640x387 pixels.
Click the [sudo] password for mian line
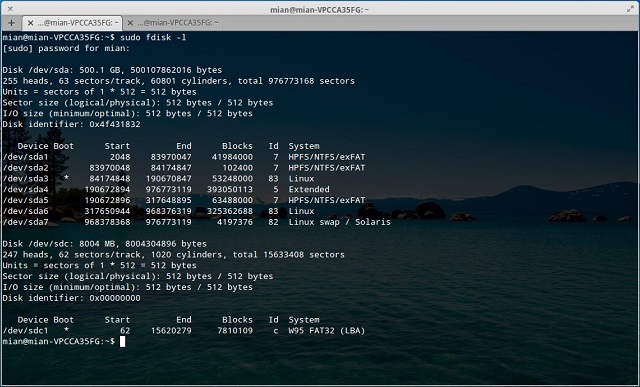pos(66,48)
